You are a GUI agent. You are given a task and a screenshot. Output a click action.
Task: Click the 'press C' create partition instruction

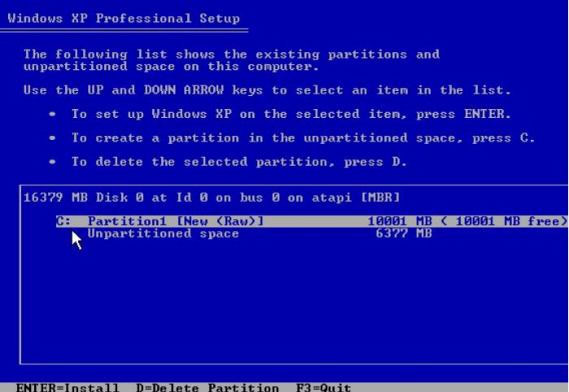[303, 138]
